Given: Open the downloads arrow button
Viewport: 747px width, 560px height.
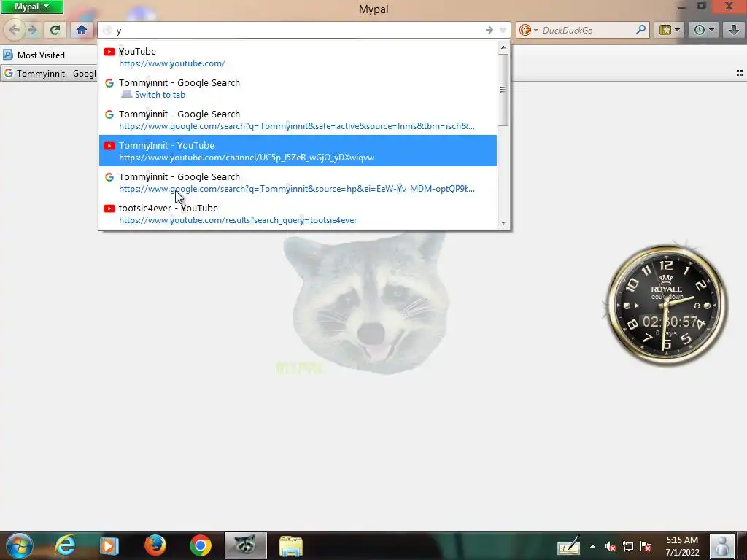Looking at the screenshot, I should 734,31.
